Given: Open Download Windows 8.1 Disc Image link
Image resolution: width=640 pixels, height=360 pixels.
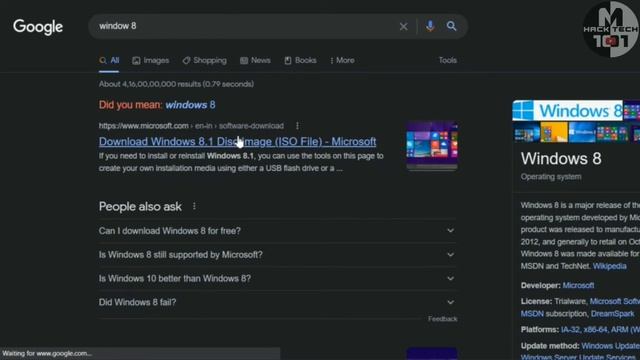Looking at the screenshot, I should (x=237, y=142).
